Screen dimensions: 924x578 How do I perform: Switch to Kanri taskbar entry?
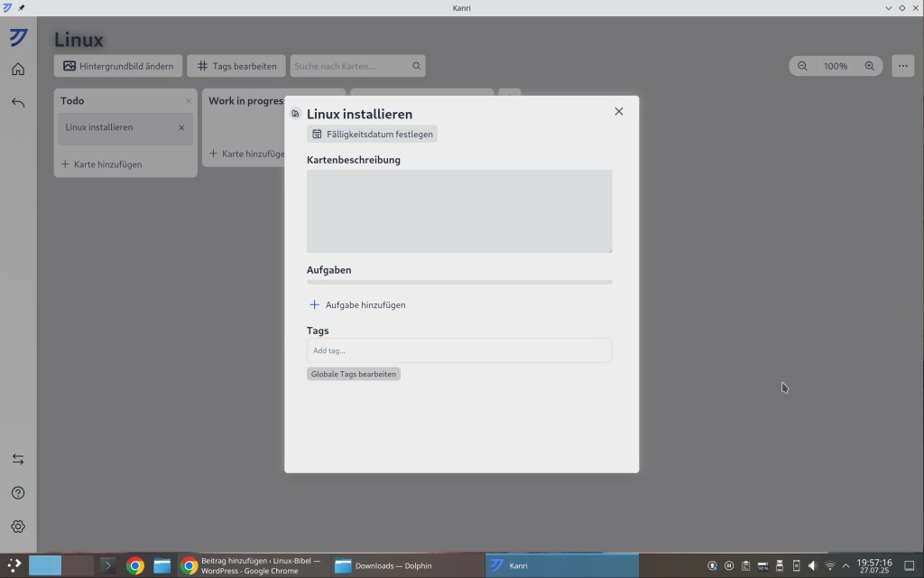tap(561, 565)
